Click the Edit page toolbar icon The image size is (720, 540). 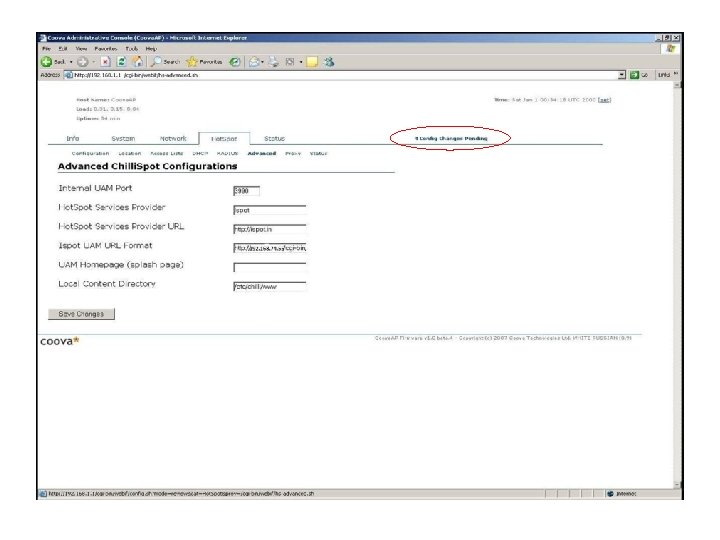point(290,62)
